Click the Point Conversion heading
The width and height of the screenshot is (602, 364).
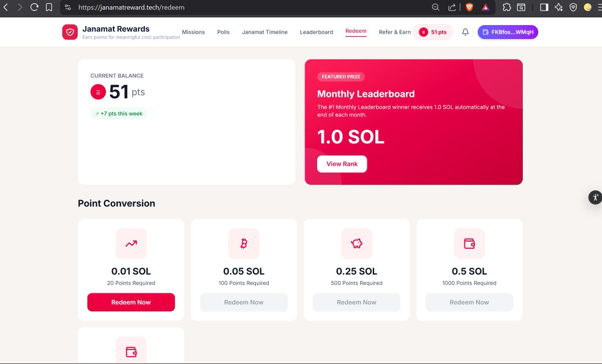tap(116, 203)
